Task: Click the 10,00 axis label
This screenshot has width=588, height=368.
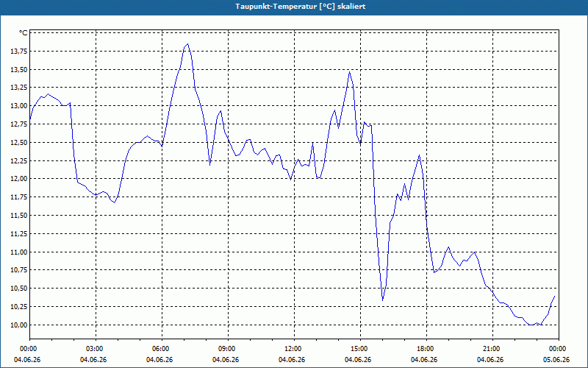Action: point(18,325)
